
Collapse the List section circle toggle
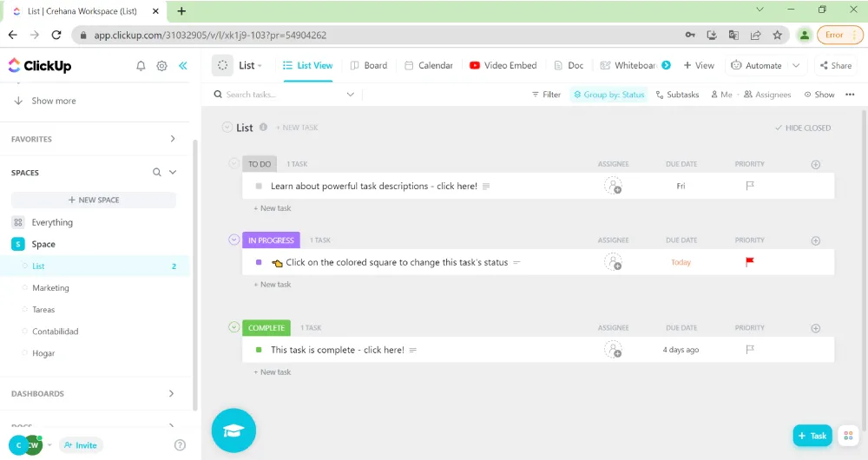(x=227, y=128)
